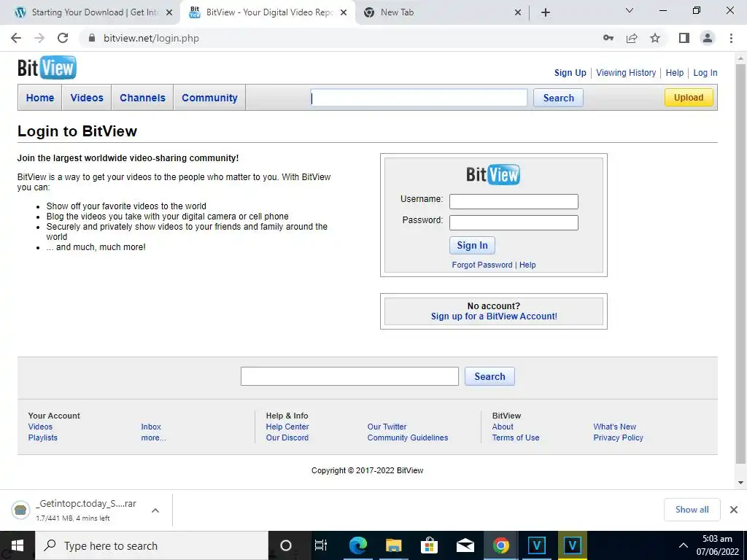747x560 pixels.
Task: Open the Channels nav item
Action: coord(142,98)
